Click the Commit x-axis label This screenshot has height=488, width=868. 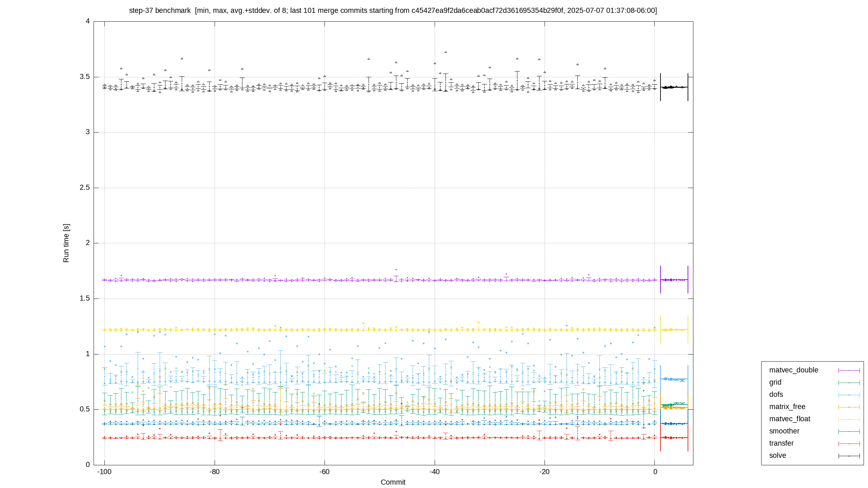[393, 482]
